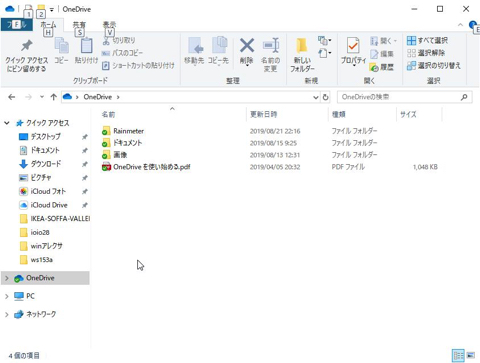Click the Copy to (コピー先) icon
The height and width of the screenshot is (363, 480).
pyautogui.click(x=219, y=46)
